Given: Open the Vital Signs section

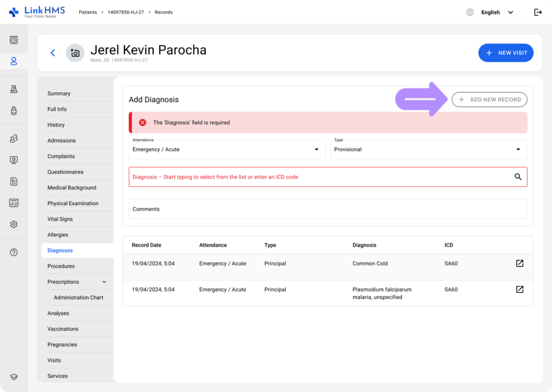Looking at the screenshot, I should pos(60,219).
